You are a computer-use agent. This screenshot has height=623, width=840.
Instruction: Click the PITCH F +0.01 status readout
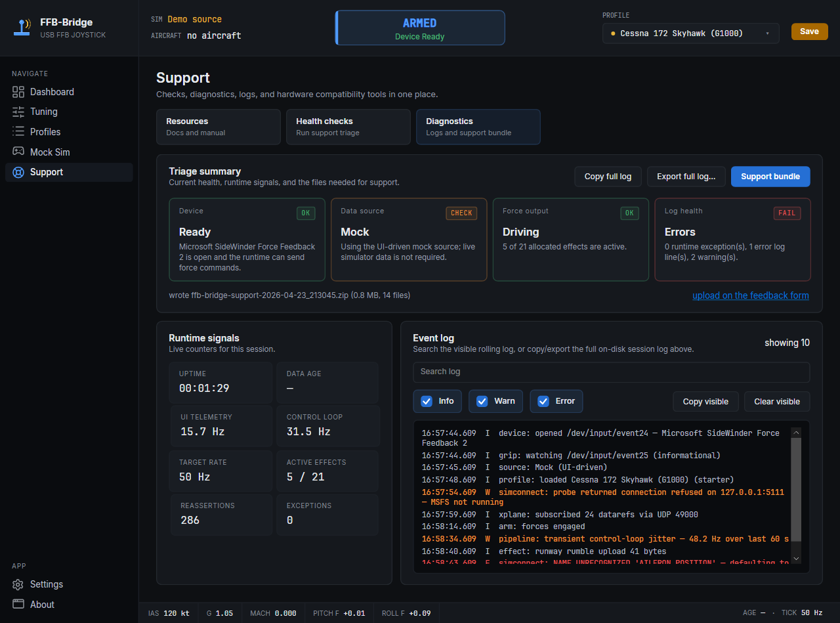[x=339, y=613]
